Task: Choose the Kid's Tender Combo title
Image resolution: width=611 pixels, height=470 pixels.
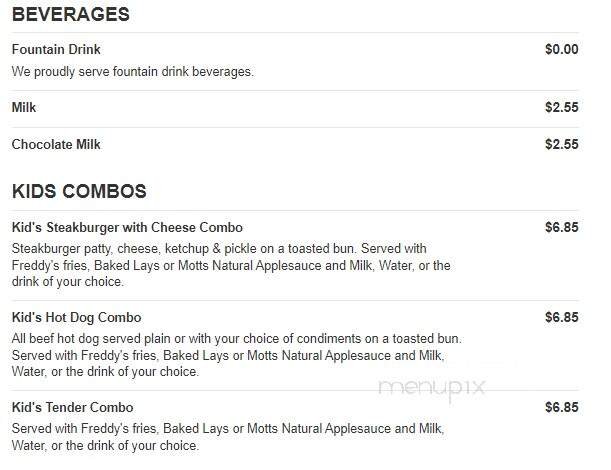Action: pyautogui.click(x=72, y=407)
